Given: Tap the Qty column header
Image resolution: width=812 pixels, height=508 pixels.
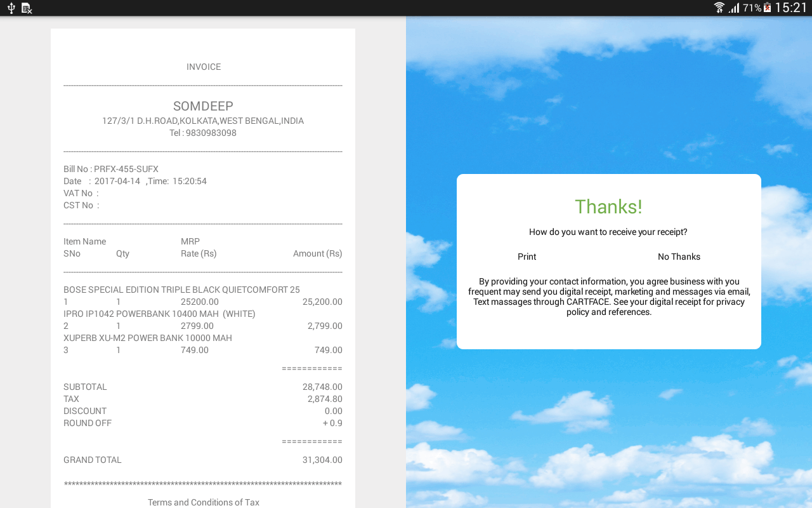Looking at the screenshot, I should click(x=122, y=253).
